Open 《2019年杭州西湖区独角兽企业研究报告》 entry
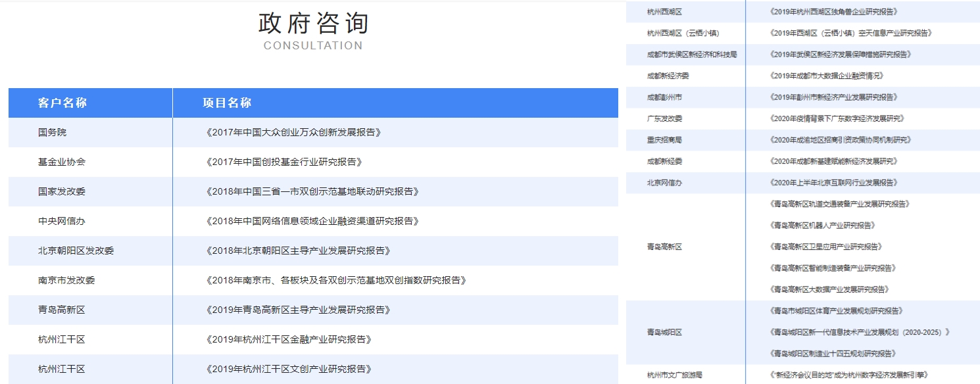Screen dimensions: 980x384 coord(833,11)
